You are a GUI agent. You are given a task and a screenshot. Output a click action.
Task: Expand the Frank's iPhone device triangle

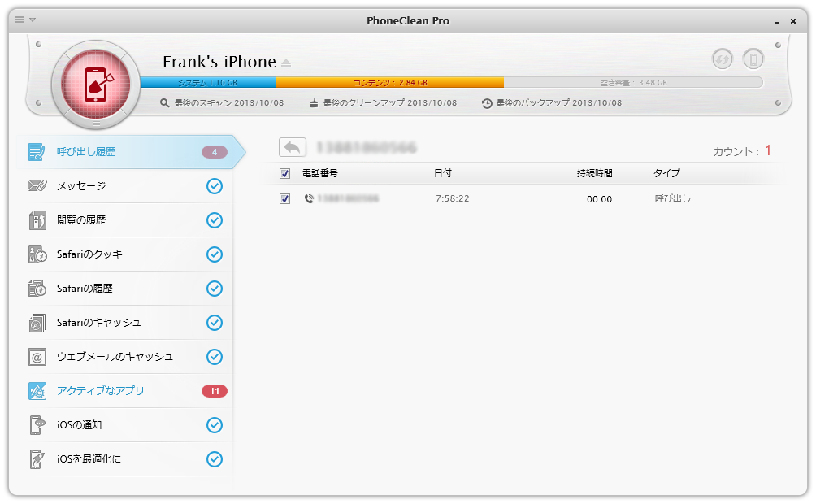click(286, 63)
